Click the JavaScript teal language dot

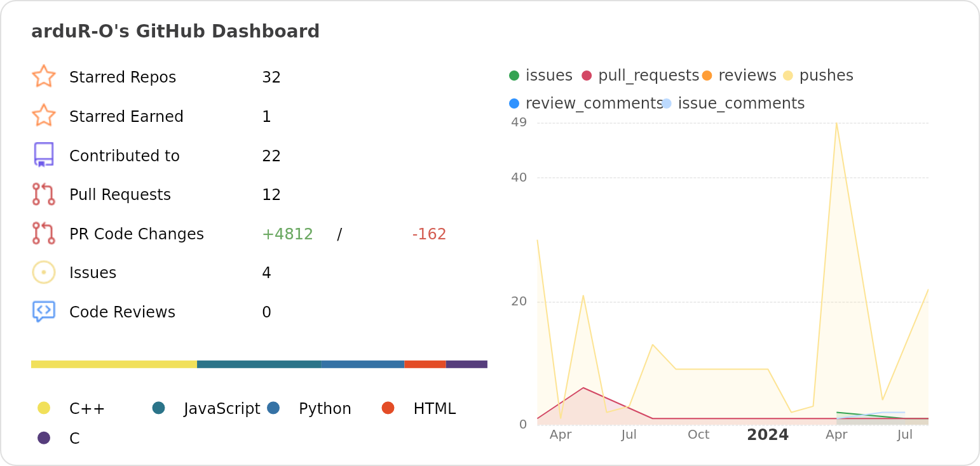point(159,408)
